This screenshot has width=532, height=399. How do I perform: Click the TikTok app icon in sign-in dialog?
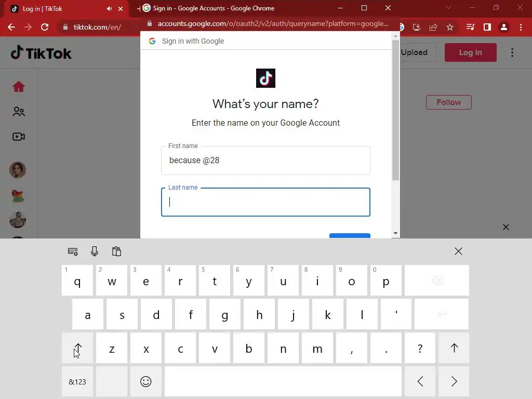click(265, 78)
